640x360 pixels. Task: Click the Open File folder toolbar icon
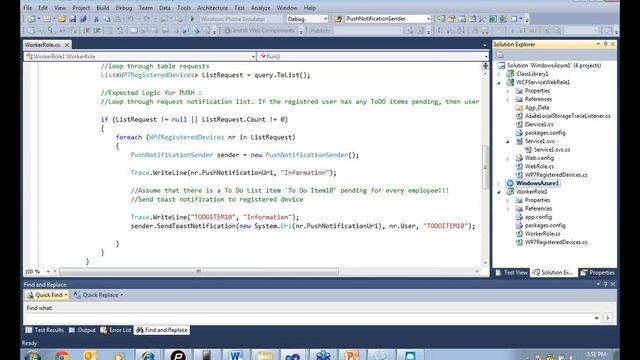(x=62, y=19)
